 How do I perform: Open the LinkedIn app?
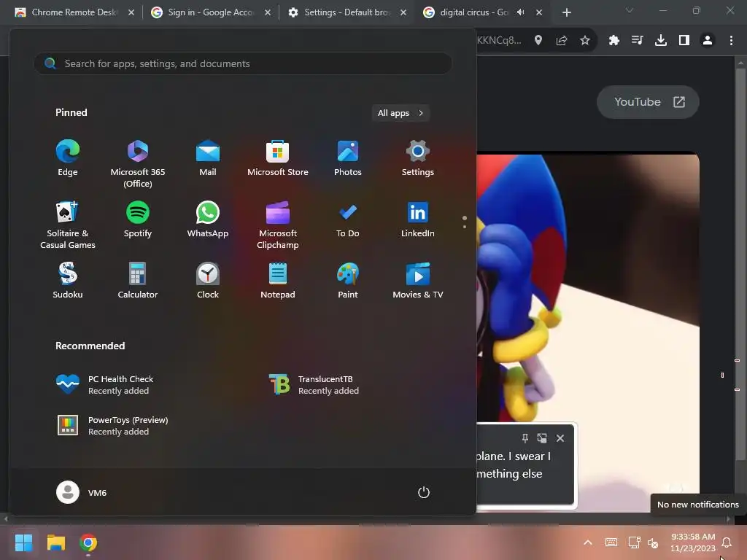pos(418,219)
